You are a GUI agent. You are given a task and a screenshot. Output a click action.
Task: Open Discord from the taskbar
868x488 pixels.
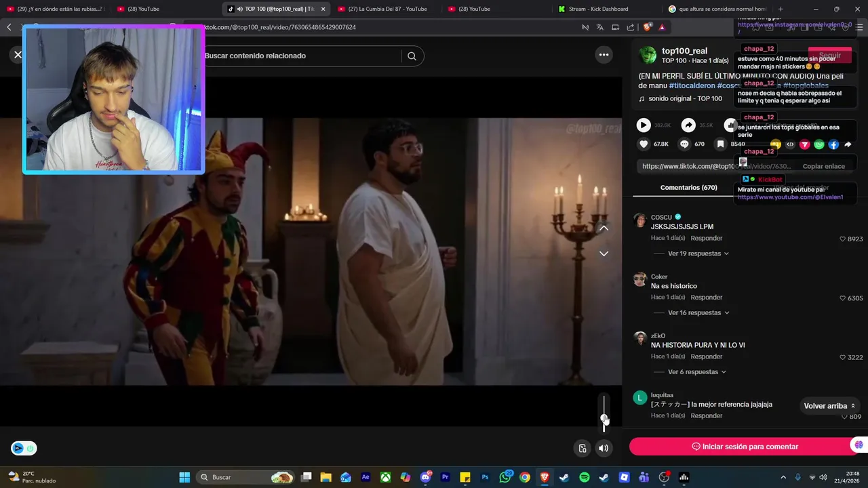click(425, 477)
